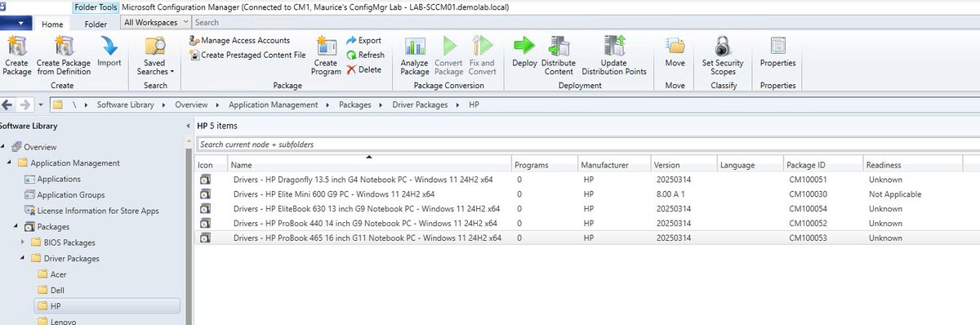Open the Saved Searches dropdown
This screenshot has height=325, width=980.
(x=155, y=56)
